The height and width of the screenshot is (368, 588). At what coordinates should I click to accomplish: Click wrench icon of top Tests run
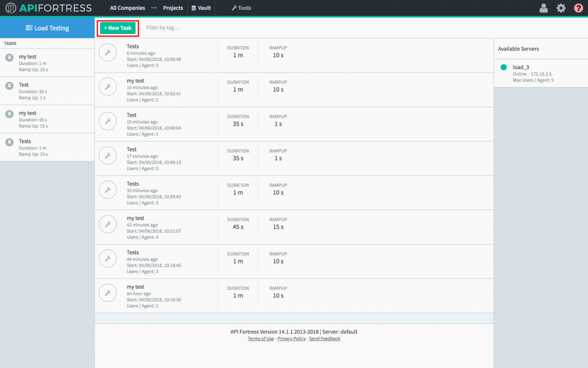[x=108, y=53]
